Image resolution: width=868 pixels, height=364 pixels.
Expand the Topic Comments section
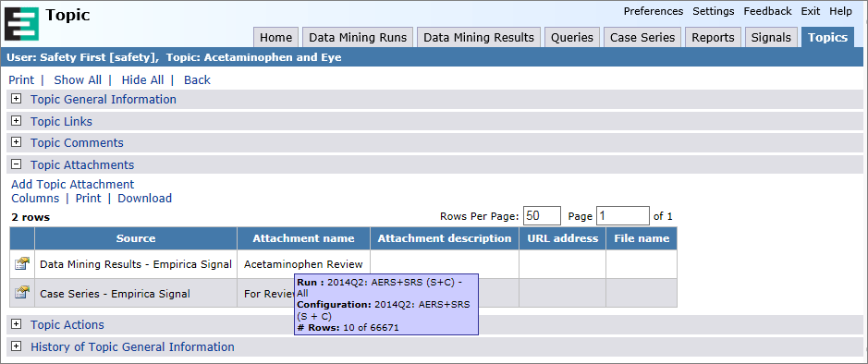pyautogui.click(x=17, y=142)
